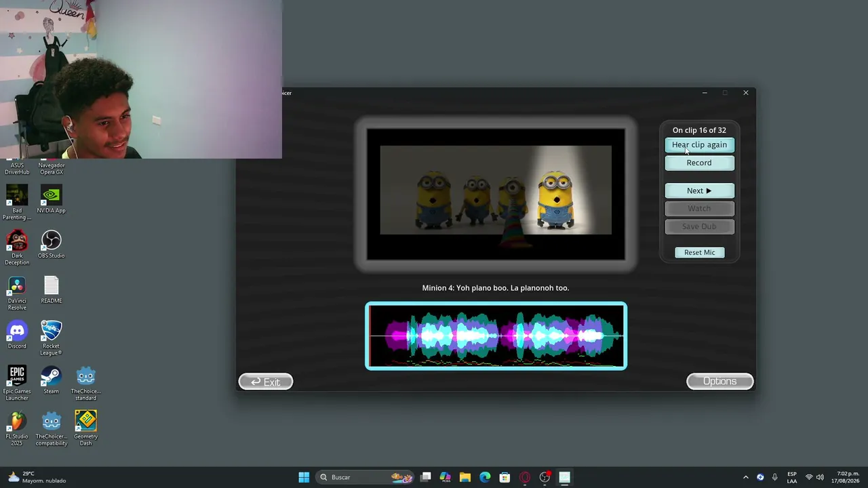Launch Steam from the desktop

click(x=52, y=380)
